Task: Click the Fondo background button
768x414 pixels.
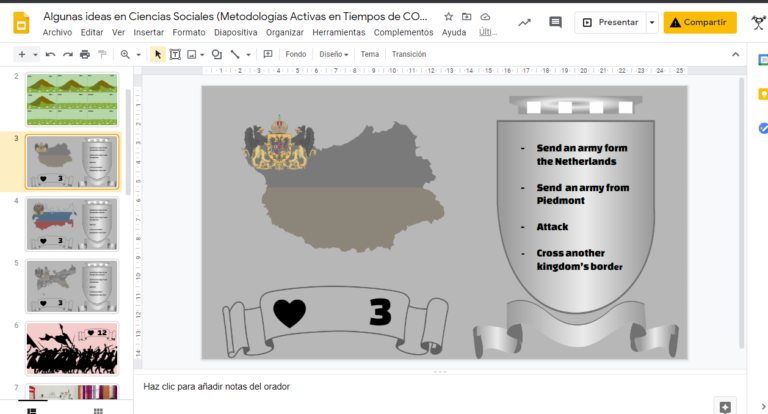Action: 296,54
